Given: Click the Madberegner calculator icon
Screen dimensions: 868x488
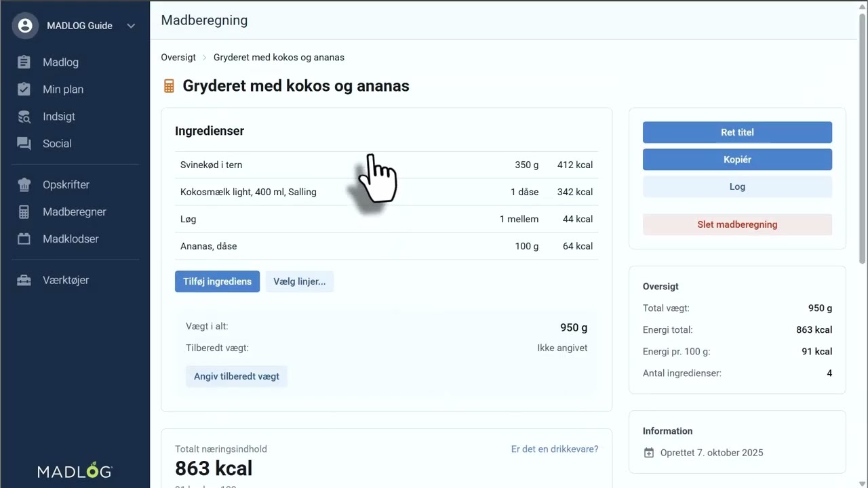Looking at the screenshot, I should point(24,212).
